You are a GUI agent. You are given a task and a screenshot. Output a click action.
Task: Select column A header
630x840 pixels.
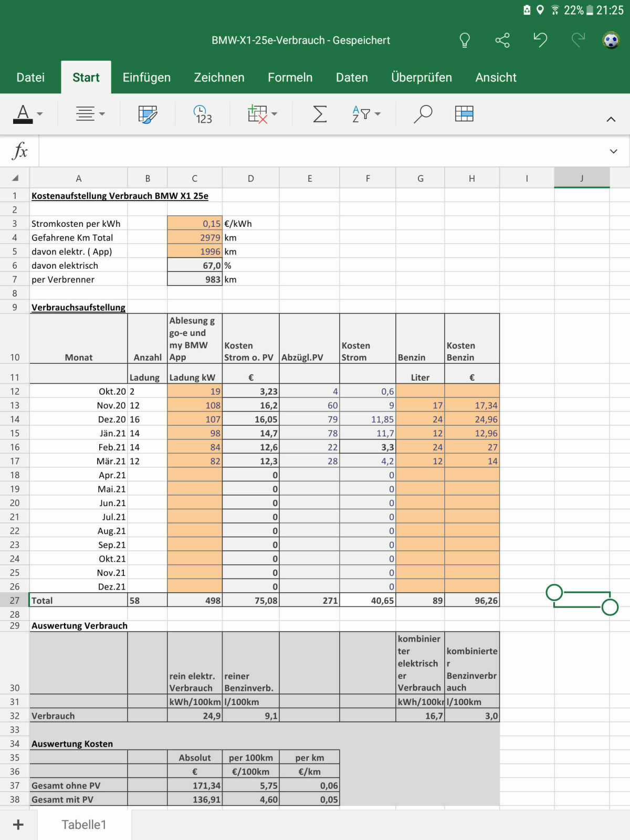tap(79, 178)
